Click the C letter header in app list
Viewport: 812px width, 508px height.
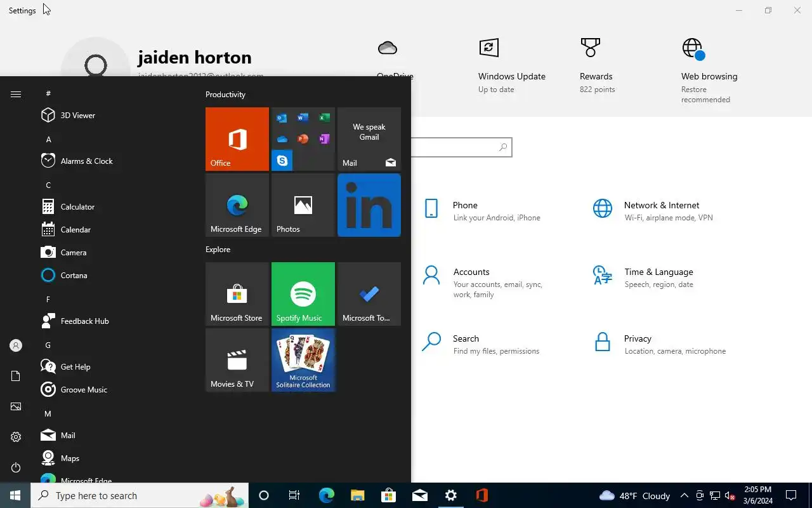48,185
